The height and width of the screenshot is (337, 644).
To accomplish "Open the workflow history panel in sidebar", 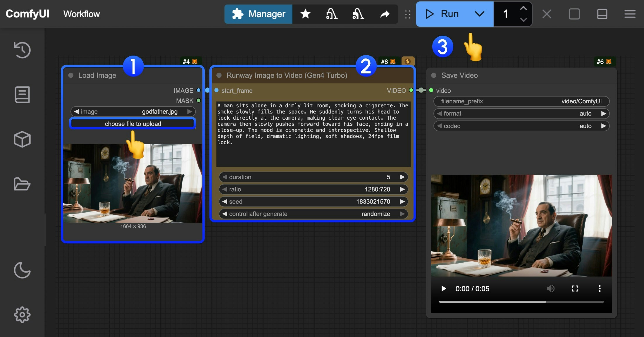I will point(22,50).
